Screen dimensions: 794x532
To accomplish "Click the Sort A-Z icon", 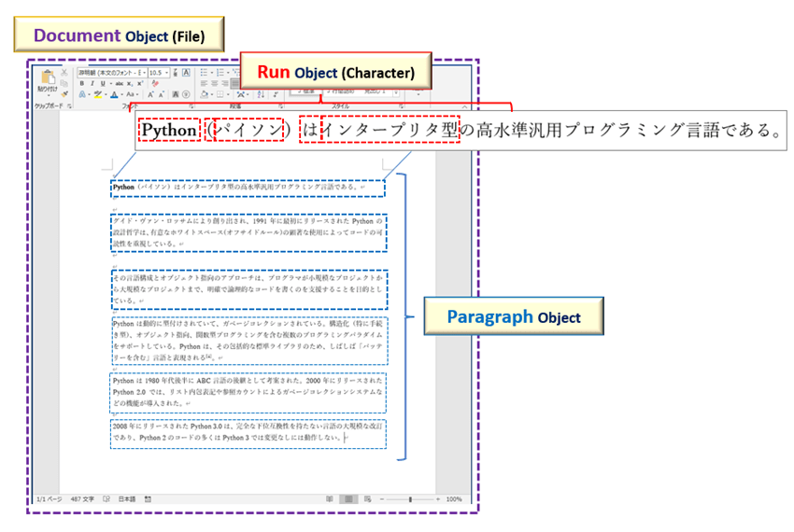I will (261, 94).
